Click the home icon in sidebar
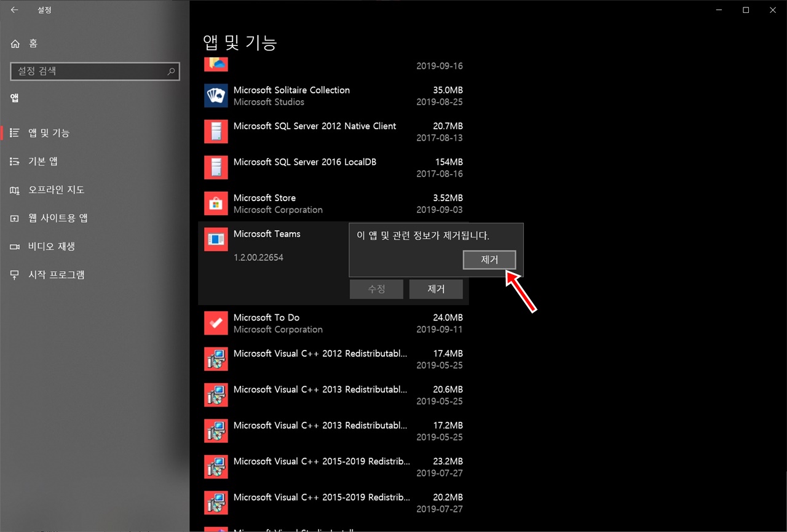The height and width of the screenshot is (532, 787). (x=15, y=43)
